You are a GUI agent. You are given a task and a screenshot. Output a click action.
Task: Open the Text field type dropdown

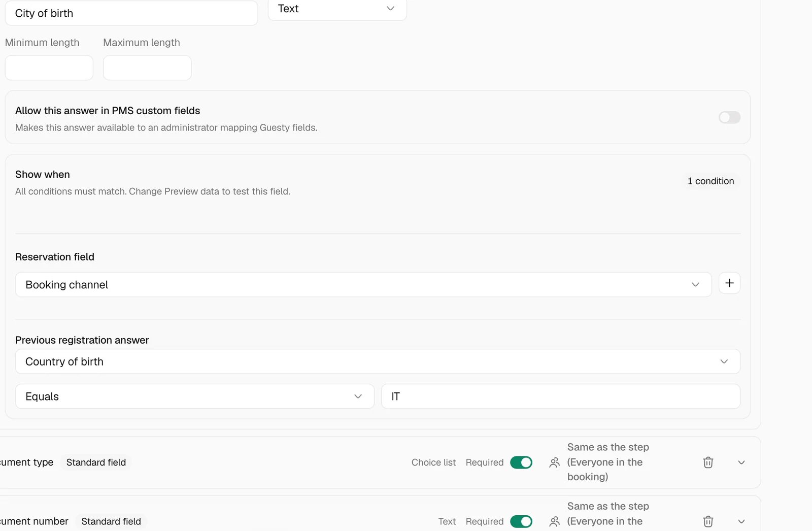pos(337,9)
